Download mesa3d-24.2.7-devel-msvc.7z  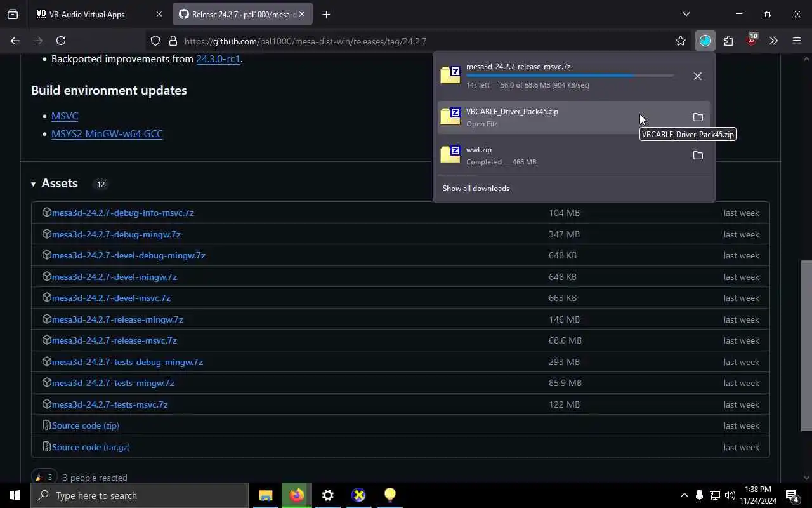tap(111, 298)
